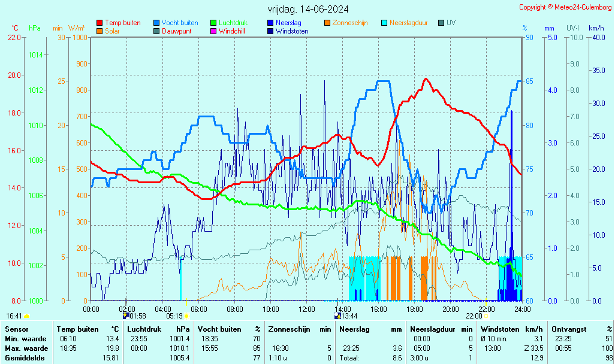Click the Solar legend label
Viewport: 615px width, 364px height.
112,31
